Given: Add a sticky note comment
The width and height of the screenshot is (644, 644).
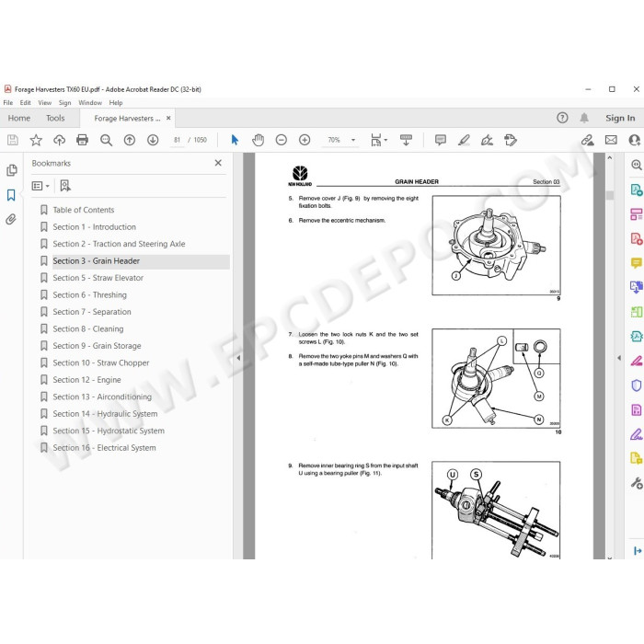Looking at the screenshot, I should click(x=441, y=140).
